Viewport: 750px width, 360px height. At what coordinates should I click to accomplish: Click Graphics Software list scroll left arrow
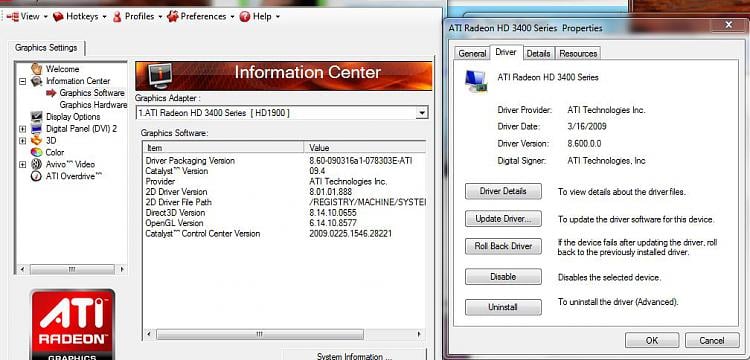coord(149,334)
